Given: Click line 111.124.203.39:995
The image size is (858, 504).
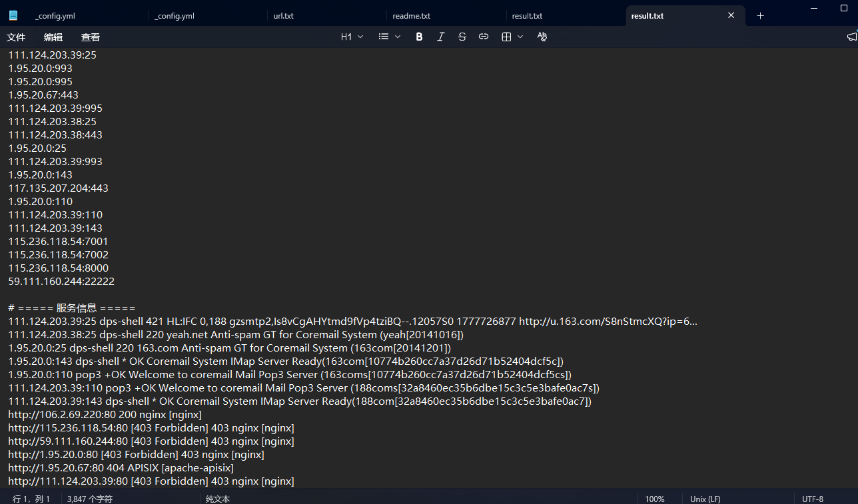Looking at the screenshot, I should 55,109.
